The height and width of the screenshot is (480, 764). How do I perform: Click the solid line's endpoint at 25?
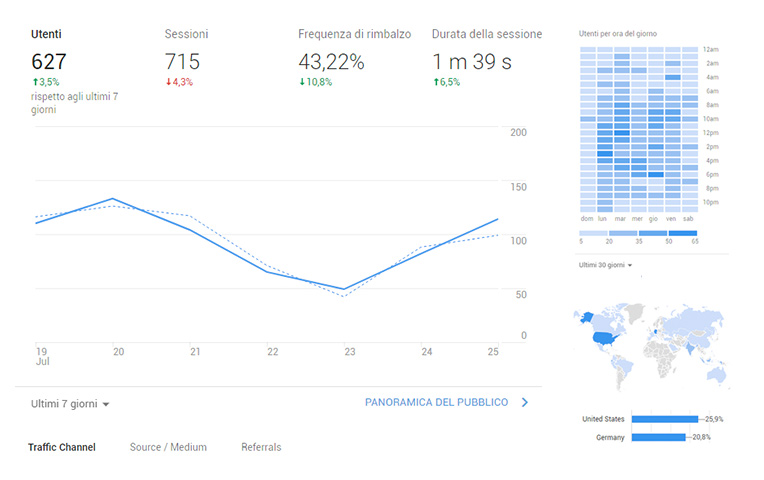[498, 219]
